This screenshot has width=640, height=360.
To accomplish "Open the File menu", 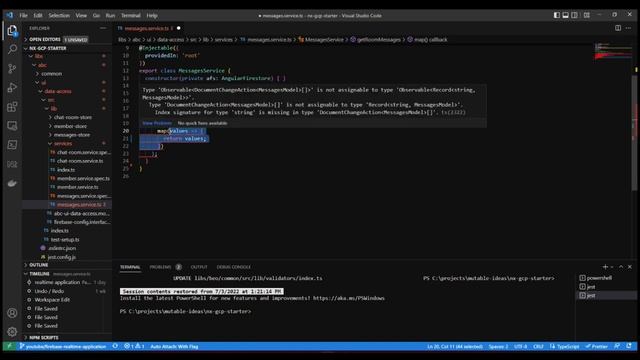I will click(24, 16).
